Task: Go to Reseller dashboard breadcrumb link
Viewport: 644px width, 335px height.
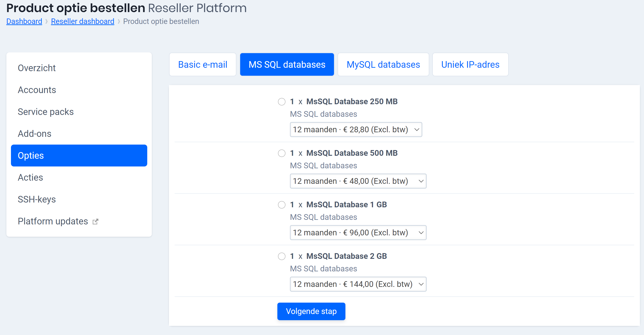Action: point(82,21)
